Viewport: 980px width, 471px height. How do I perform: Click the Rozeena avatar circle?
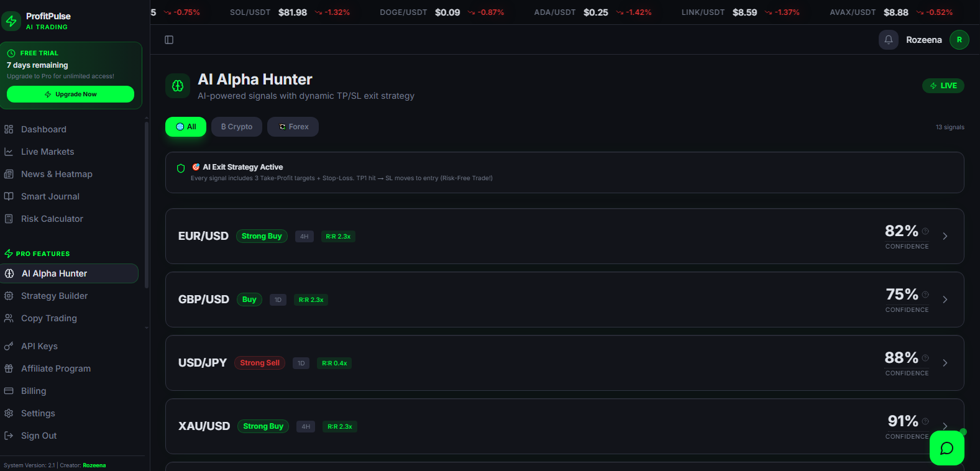(959, 40)
